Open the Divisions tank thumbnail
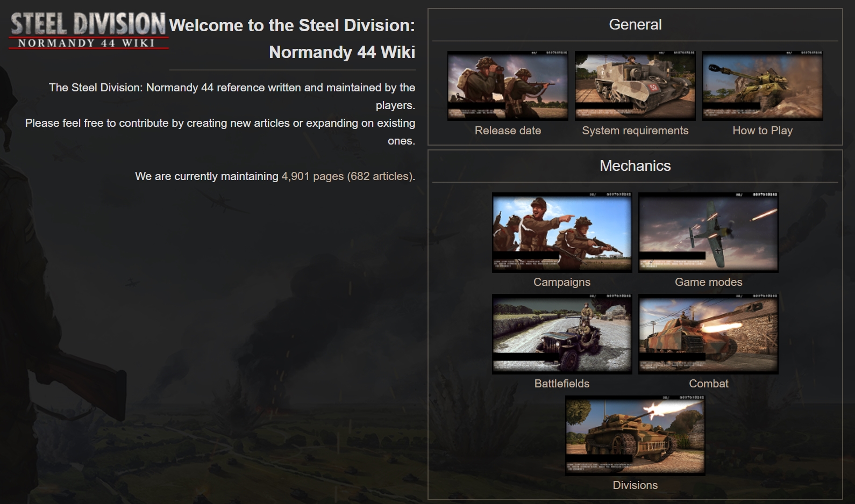 [635, 435]
